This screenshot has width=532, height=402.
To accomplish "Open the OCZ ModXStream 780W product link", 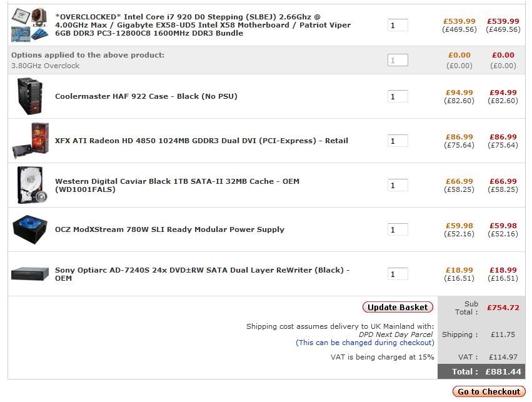I will pos(169,229).
